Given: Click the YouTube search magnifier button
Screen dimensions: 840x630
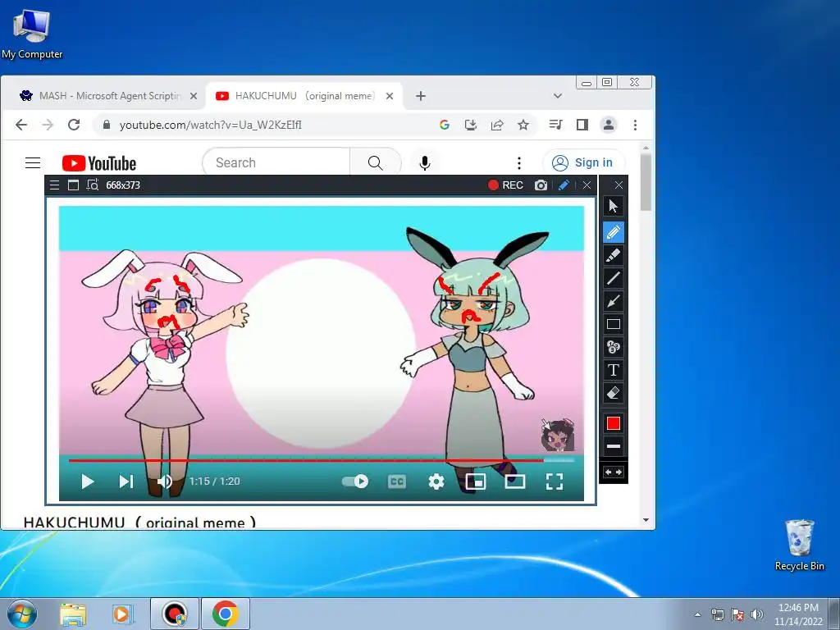Looking at the screenshot, I should coord(376,163).
